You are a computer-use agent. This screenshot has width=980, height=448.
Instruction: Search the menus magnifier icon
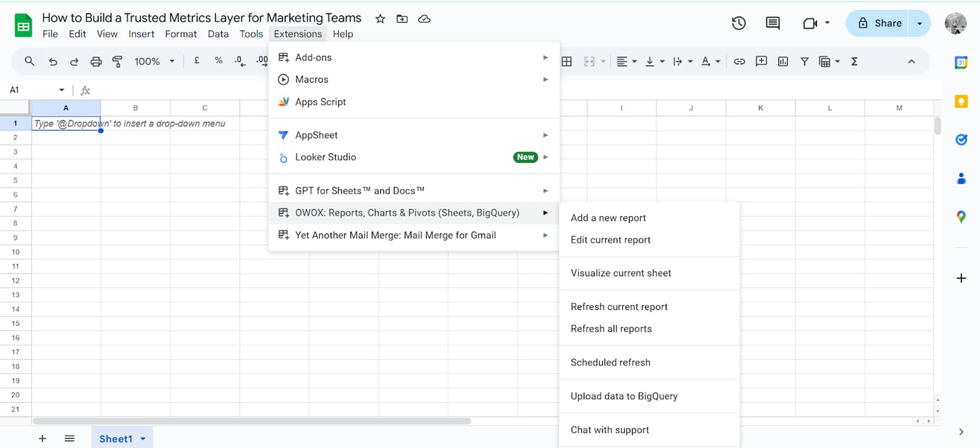coord(29,62)
